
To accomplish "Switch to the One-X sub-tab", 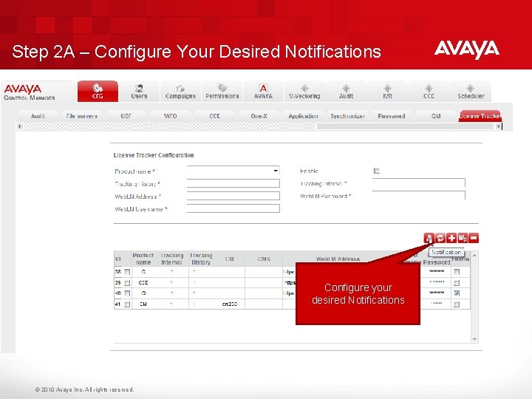I will pos(259,116).
